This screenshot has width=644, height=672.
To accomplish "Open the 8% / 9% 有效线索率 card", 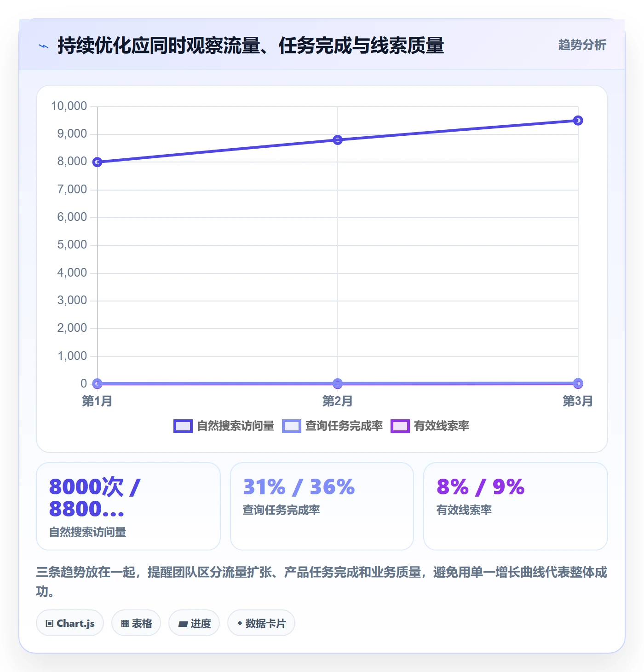I will coord(516,506).
